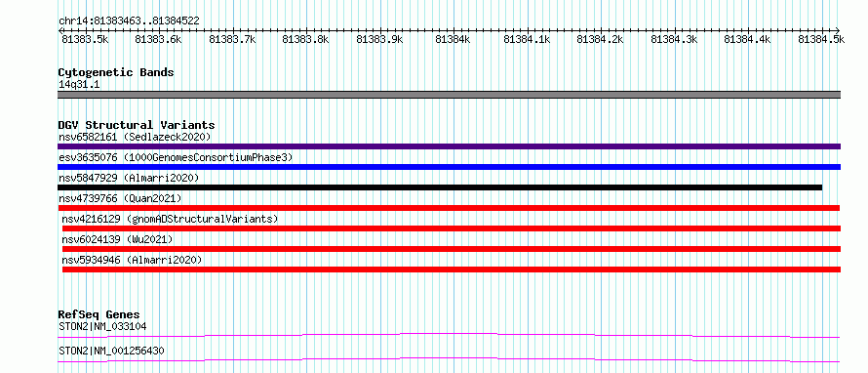The width and height of the screenshot is (868, 373).
Task: Open the esv3635076 (1000GenomesConsortiumPhase3) label
Action: pyautogui.click(x=176, y=157)
